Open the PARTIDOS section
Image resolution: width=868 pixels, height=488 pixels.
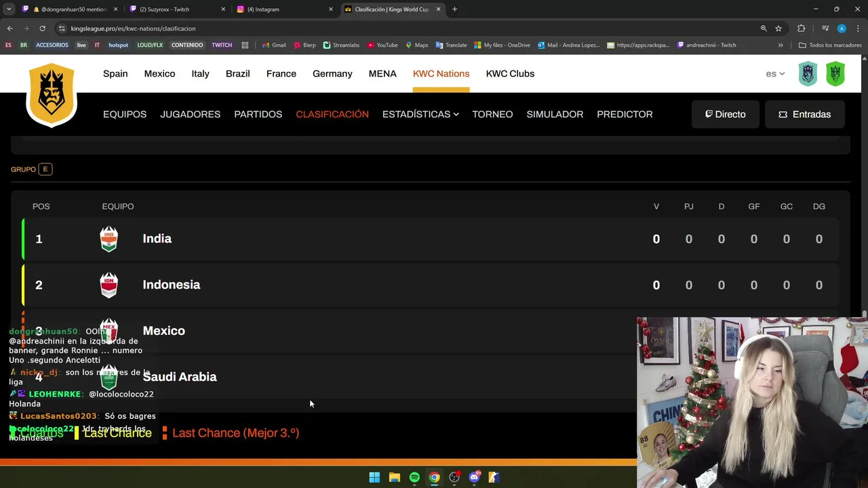258,114
